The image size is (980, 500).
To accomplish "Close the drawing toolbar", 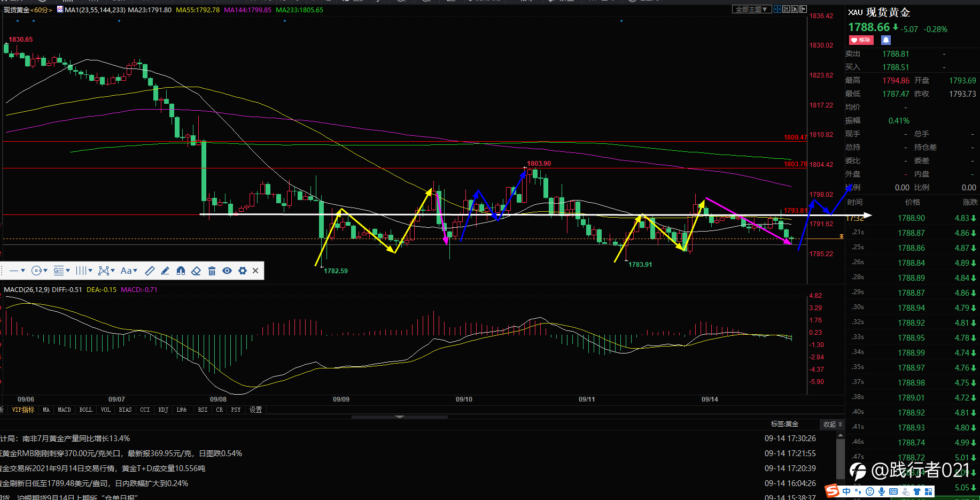I will 255,271.
